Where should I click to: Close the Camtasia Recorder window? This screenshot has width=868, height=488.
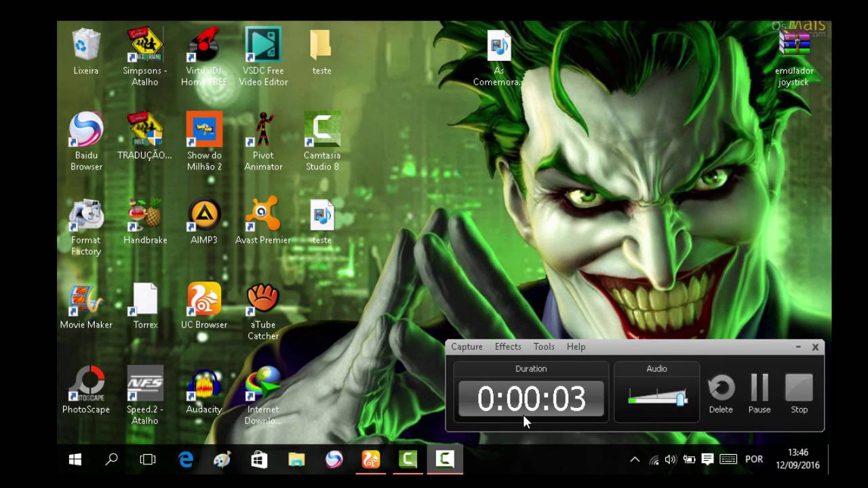(x=815, y=346)
